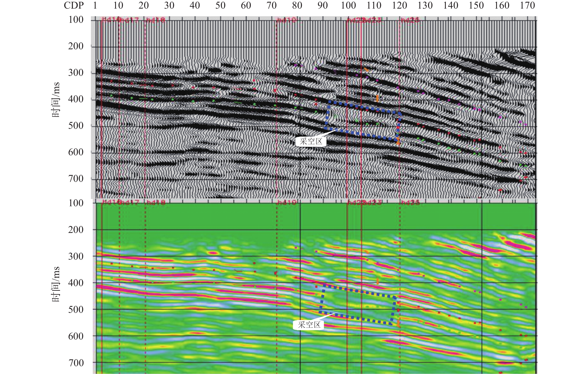Click CDP tick label 40
Screen dimensions: 588x374
(195, 5)
